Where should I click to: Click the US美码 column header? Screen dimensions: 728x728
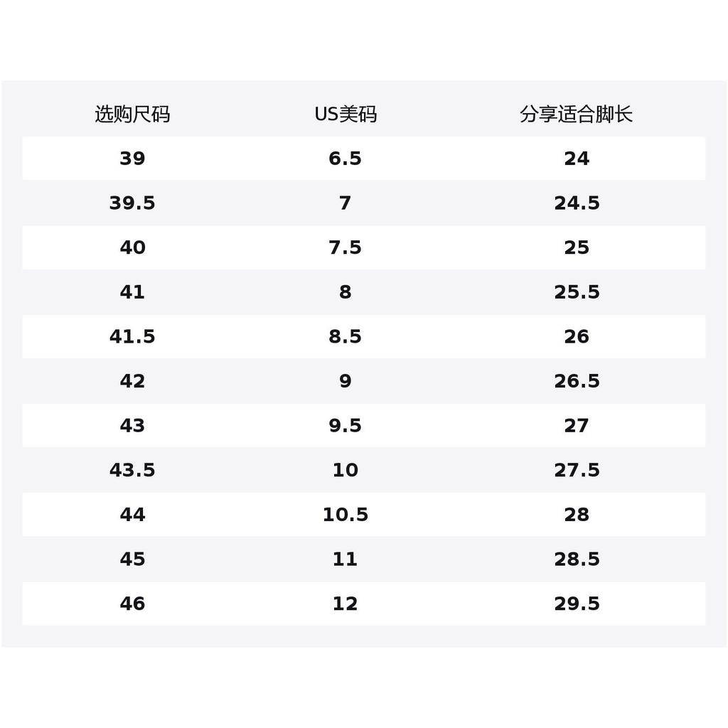point(346,114)
